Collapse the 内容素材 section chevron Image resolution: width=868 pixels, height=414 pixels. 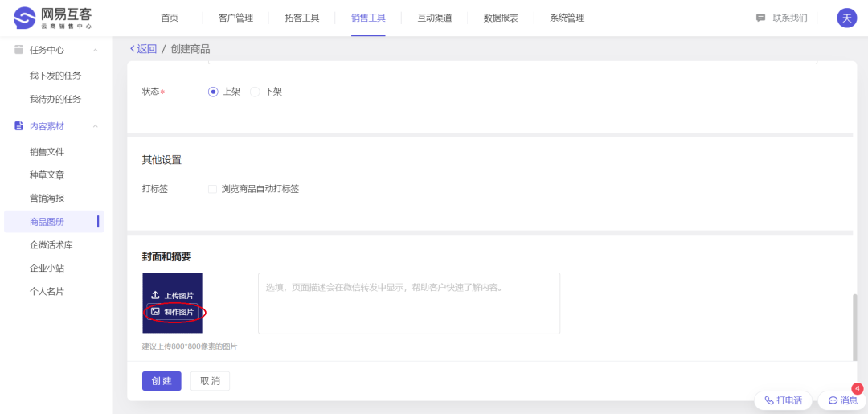95,126
